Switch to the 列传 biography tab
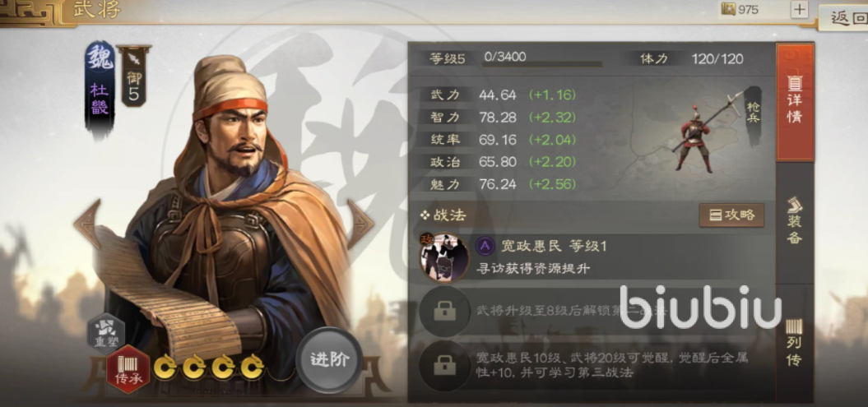Screen dimensions: 868x407 (795, 344)
